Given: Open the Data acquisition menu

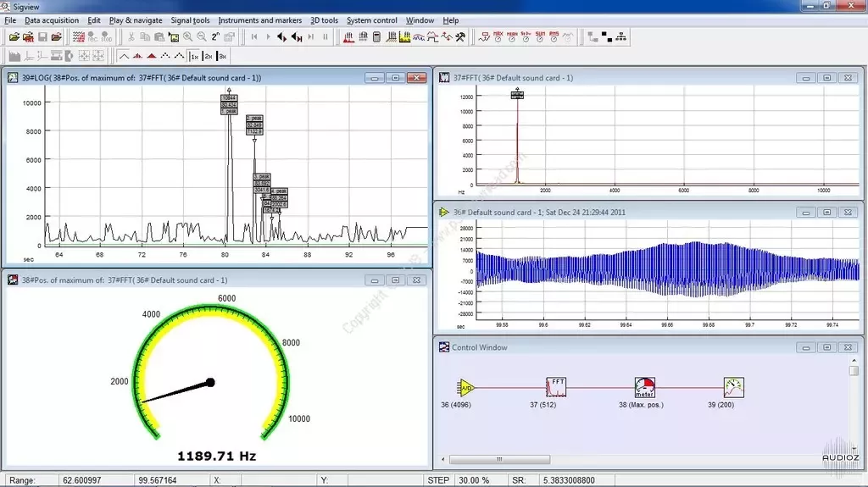Looking at the screenshot, I should click(52, 20).
